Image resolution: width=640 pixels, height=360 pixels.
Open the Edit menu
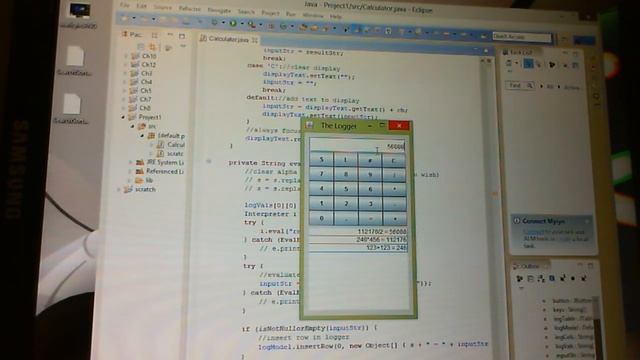pyautogui.click(x=142, y=7)
